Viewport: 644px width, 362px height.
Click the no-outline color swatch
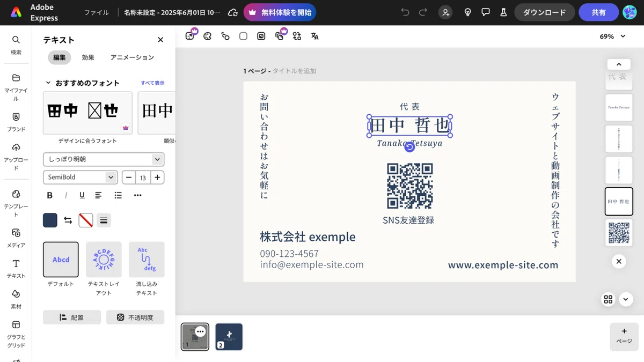tap(86, 220)
